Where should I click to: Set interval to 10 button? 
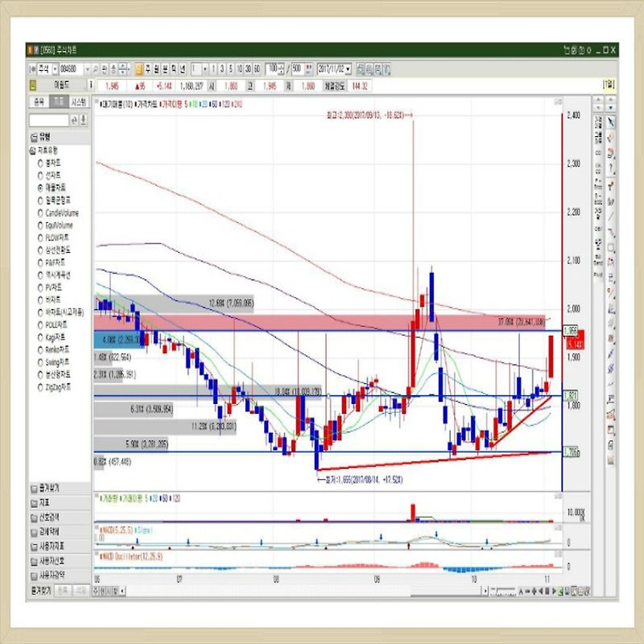tap(239, 69)
